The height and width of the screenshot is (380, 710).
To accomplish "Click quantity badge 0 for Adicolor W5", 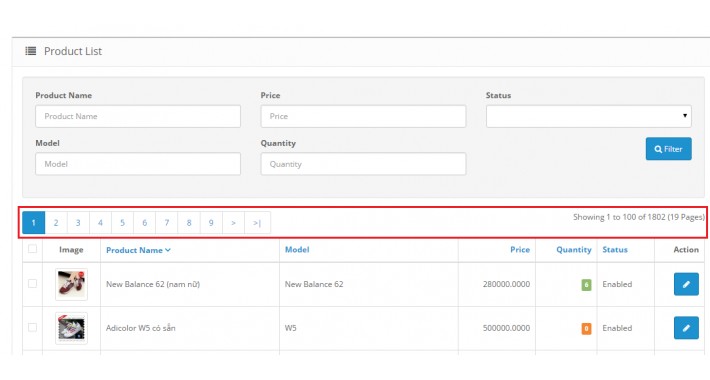I will 586,328.
